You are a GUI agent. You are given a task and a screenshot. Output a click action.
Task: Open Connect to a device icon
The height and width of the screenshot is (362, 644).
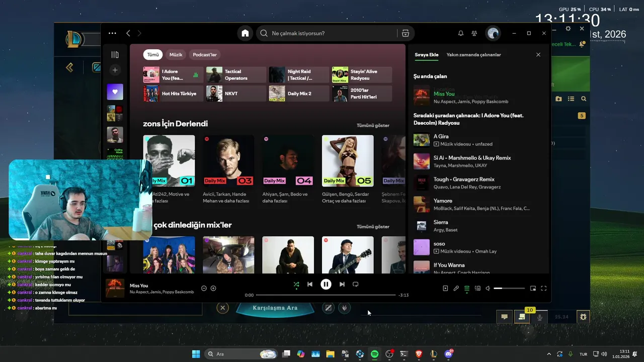coord(478,289)
